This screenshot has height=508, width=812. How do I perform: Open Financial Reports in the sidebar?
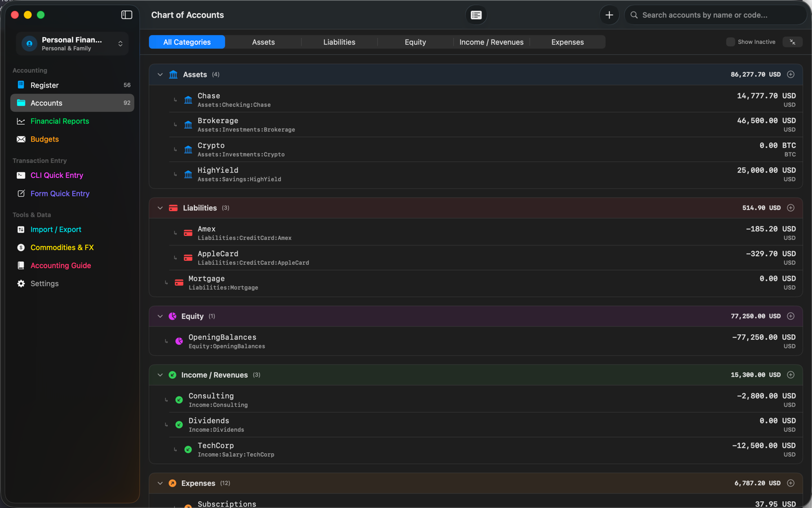click(x=72, y=121)
